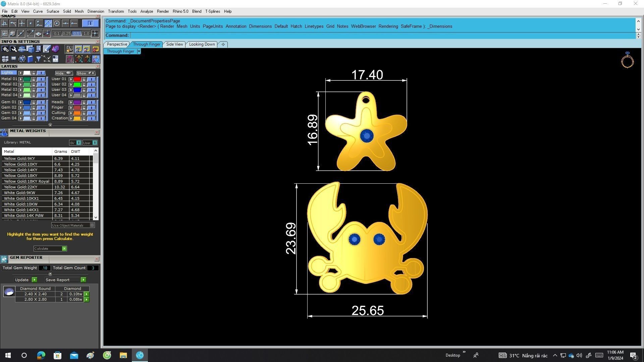
Task: Toggle the Metal 03 layer lock
Action: [34, 90]
